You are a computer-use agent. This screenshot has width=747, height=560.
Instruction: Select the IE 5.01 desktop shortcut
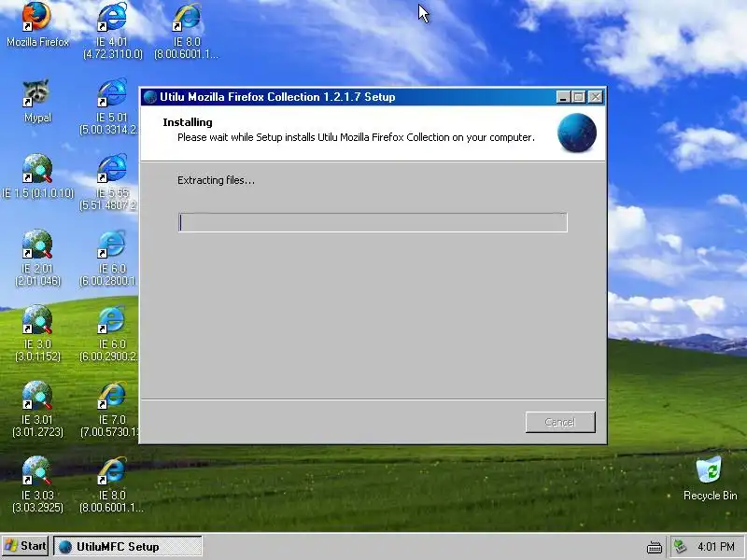(110, 106)
